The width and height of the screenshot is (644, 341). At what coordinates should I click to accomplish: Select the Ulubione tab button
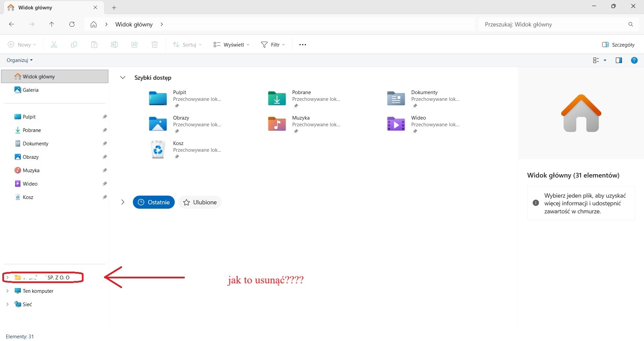coord(200,202)
